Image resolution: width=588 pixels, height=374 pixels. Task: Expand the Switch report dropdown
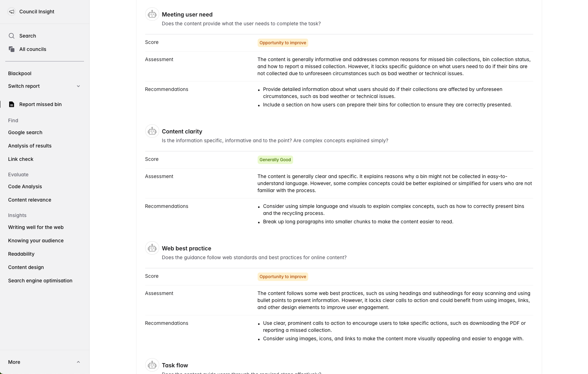tap(78, 86)
